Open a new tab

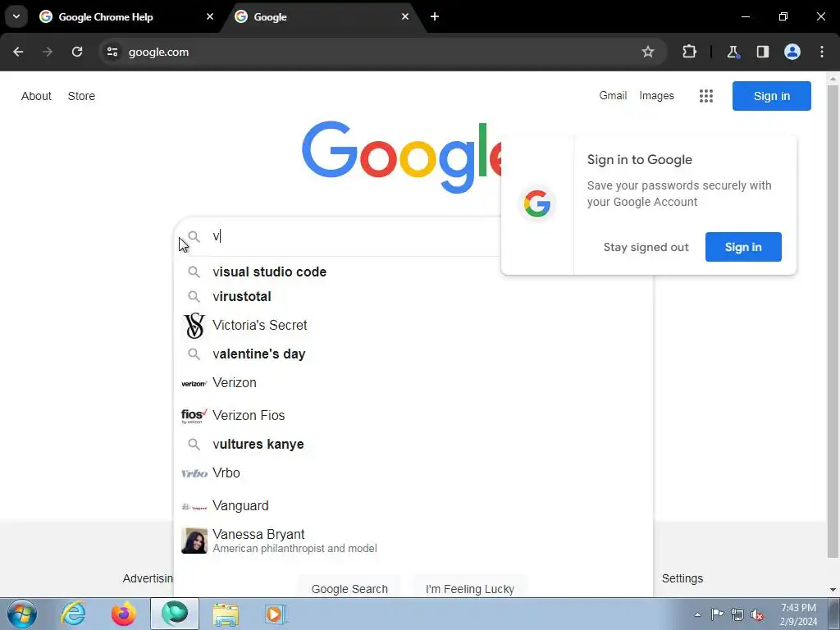[x=435, y=16]
